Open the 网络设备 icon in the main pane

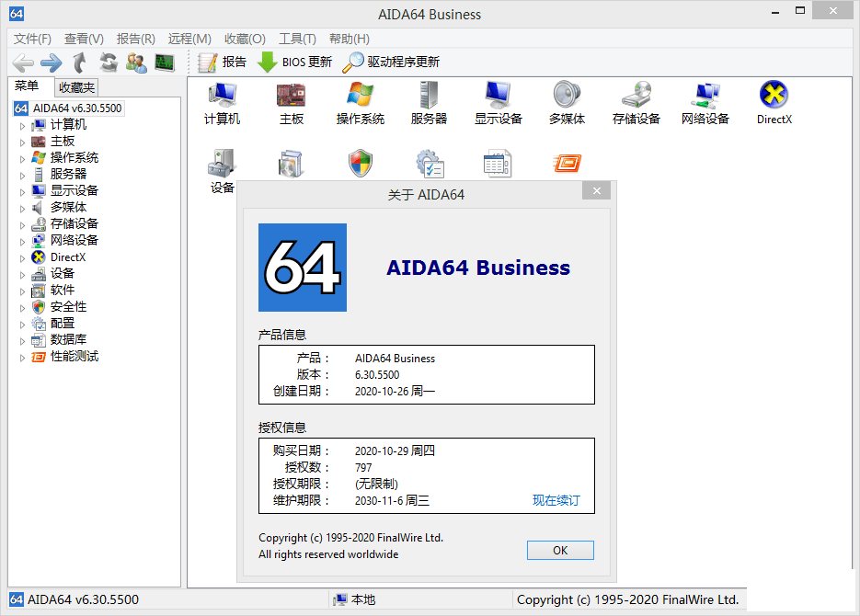pos(705,103)
